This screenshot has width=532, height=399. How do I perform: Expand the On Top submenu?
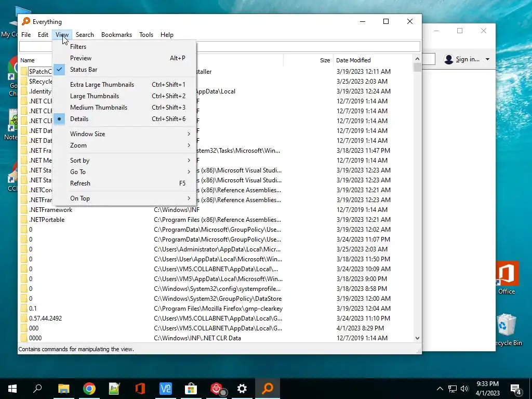124,198
